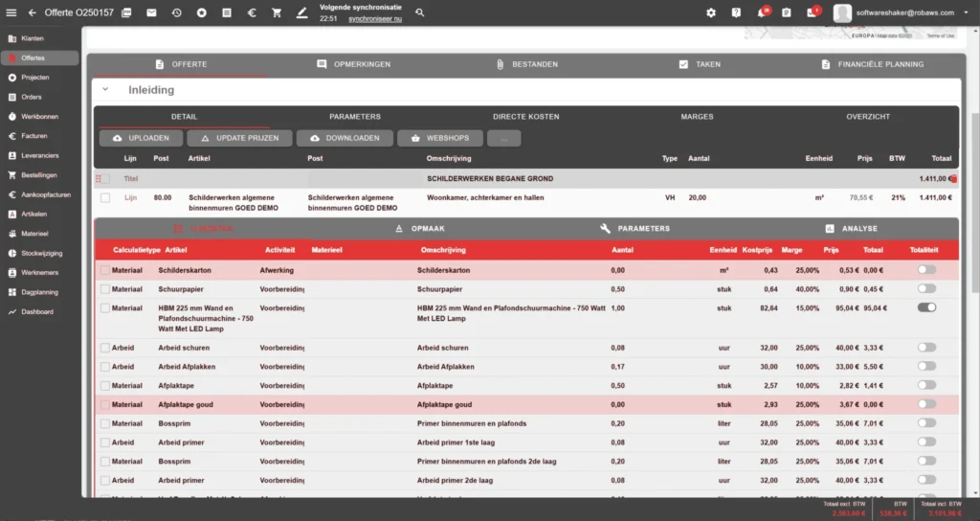Switch to the Bestanden tab
Viewport: 980px width, 521px height.
pyautogui.click(x=527, y=64)
